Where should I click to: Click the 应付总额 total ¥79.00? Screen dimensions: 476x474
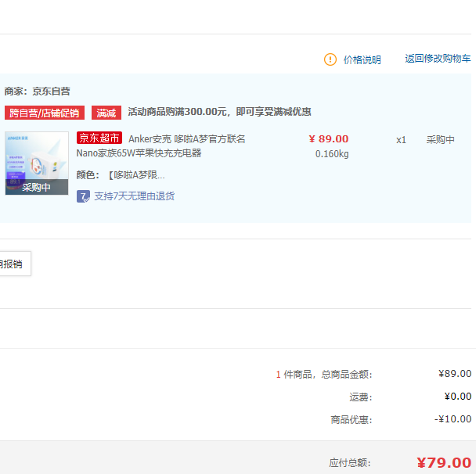(x=444, y=463)
